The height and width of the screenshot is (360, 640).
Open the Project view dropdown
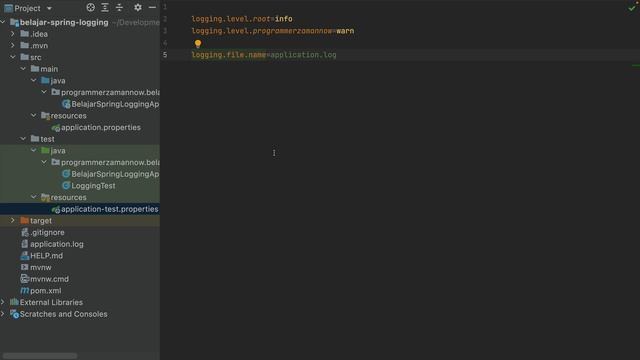point(49,8)
